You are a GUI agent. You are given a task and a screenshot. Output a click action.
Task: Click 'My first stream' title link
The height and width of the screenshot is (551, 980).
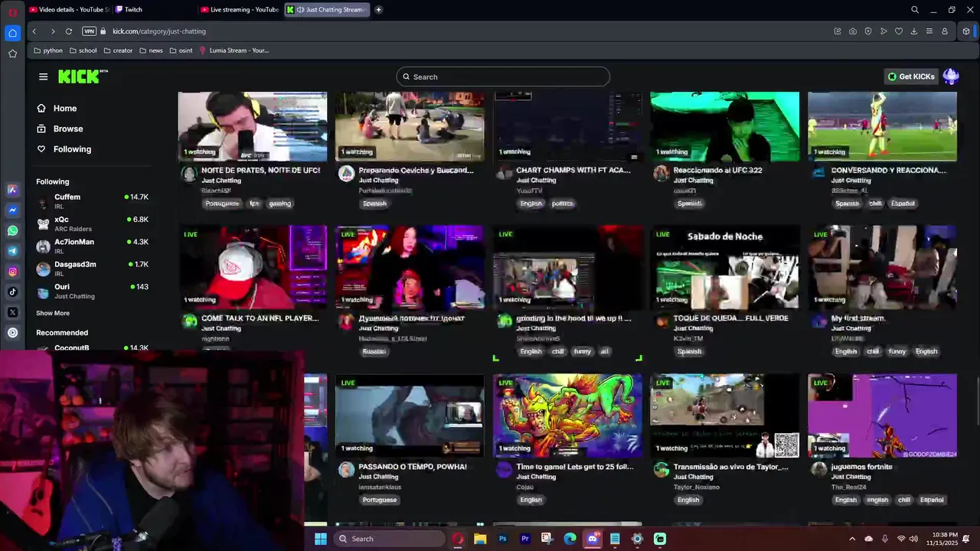coord(858,318)
